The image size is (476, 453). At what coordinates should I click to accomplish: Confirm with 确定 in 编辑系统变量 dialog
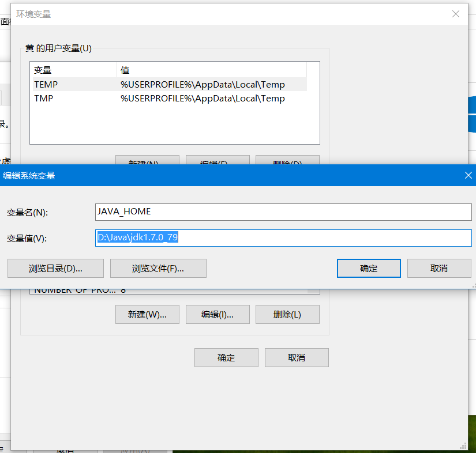click(x=369, y=269)
